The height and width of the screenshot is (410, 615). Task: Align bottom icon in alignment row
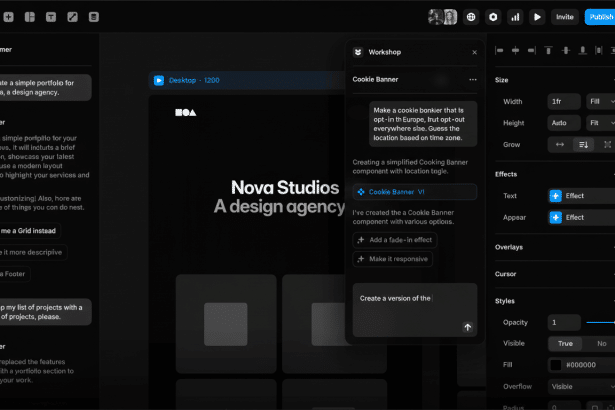coord(582,50)
